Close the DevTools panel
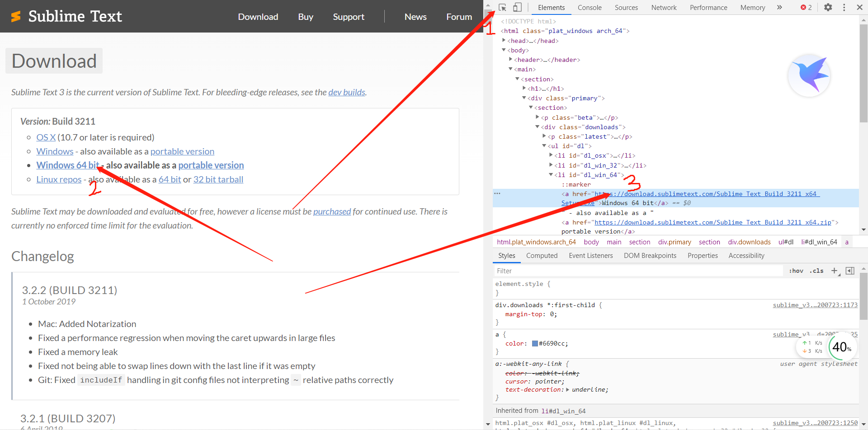 click(x=859, y=7)
